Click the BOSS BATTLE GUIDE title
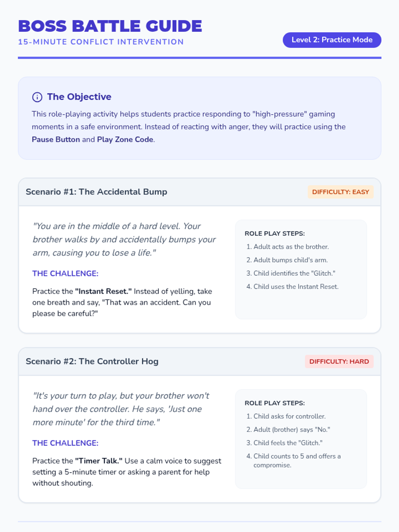This screenshot has height=532, width=399. tap(110, 26)
